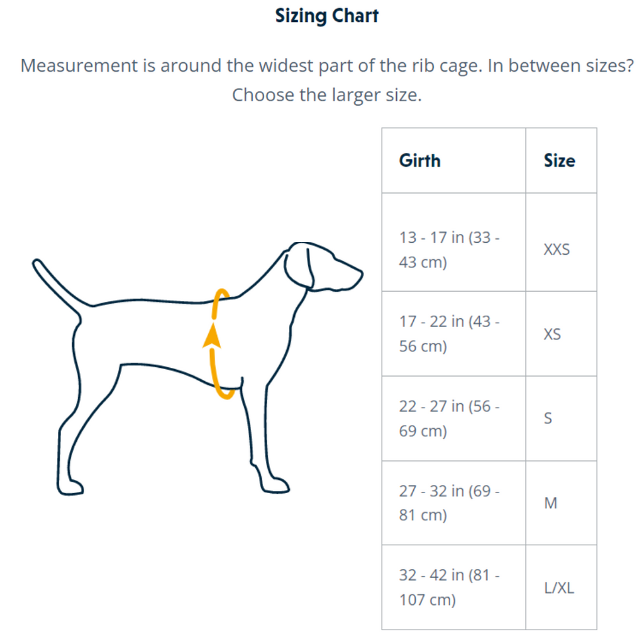Select the XS size cell
644x644 pixels.
point(552,334)
